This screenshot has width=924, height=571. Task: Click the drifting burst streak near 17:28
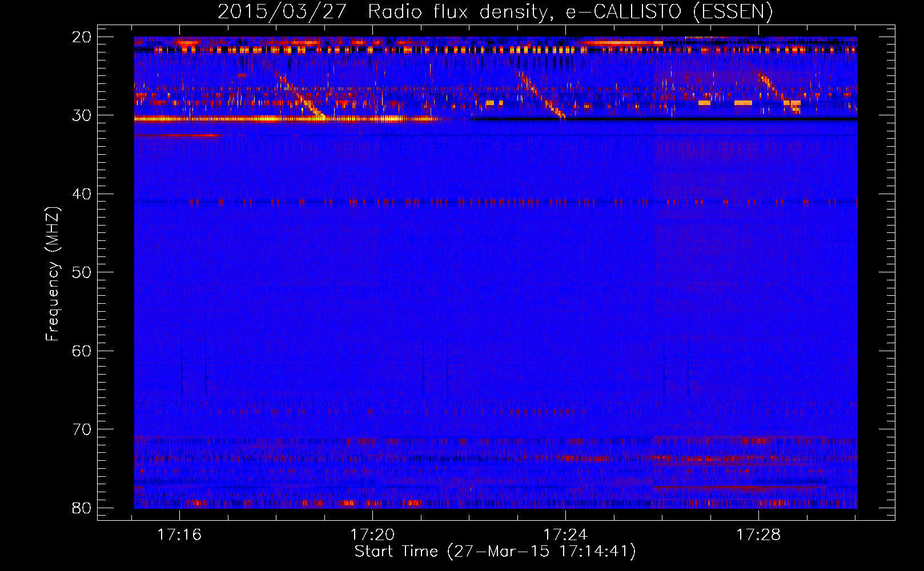tap(780, 94)
